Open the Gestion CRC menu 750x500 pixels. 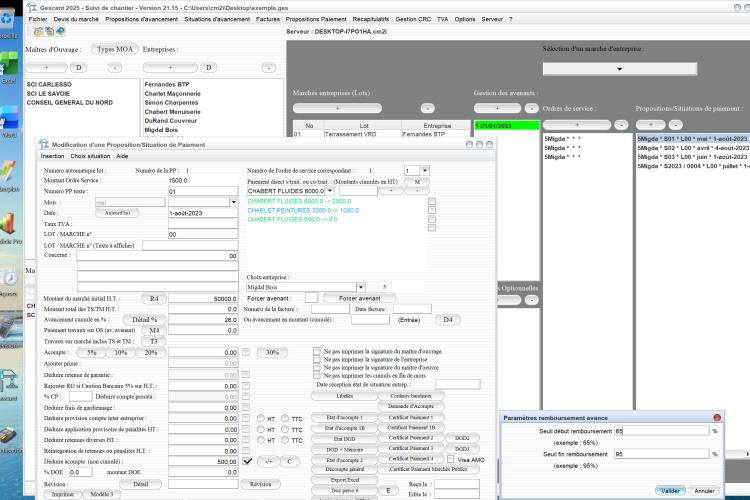click(413, 19)
